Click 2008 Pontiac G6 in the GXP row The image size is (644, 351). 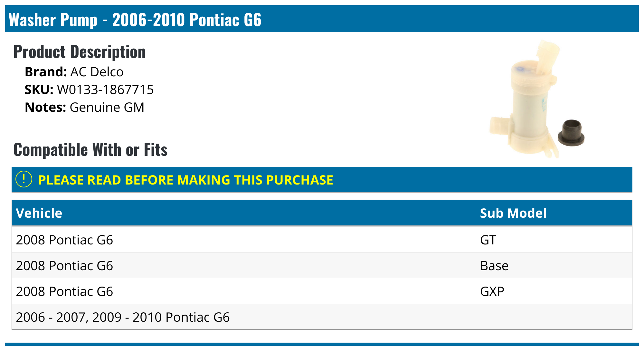64,291
